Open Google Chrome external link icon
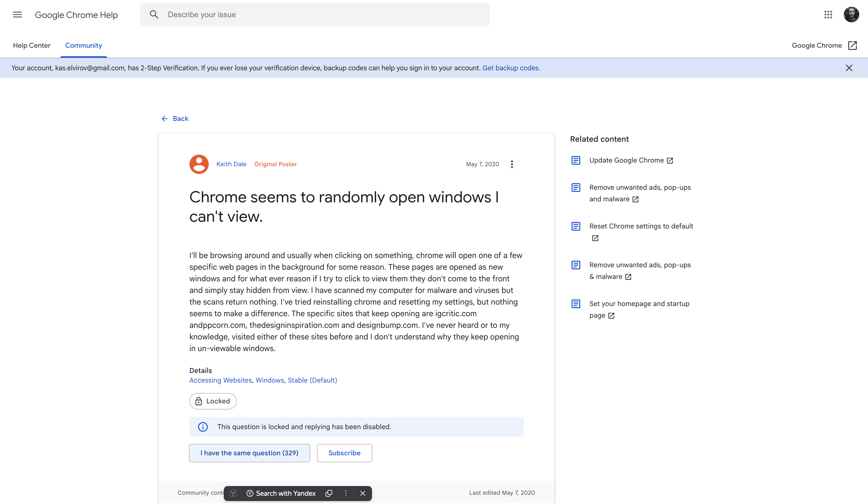Screen dimensions: 868x503 coord(852,46)
